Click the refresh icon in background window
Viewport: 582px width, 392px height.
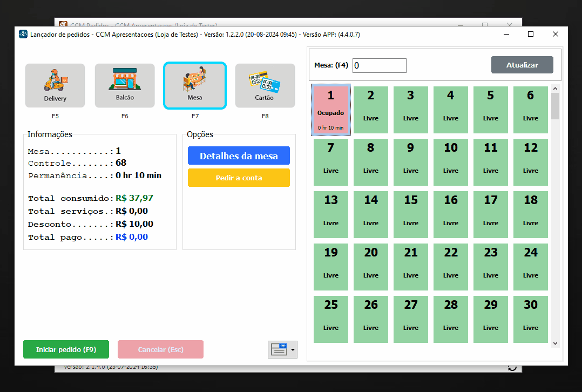click(512, 368)
